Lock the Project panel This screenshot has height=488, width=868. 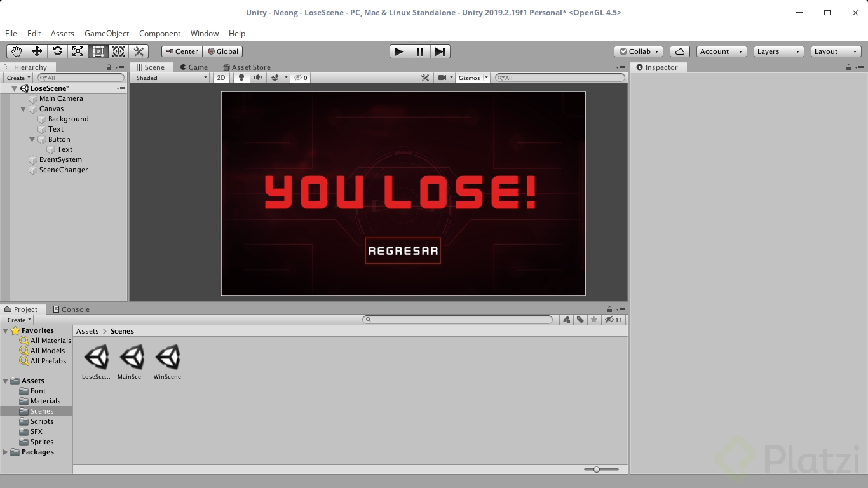pyautogui.click(x=609, y=309)
